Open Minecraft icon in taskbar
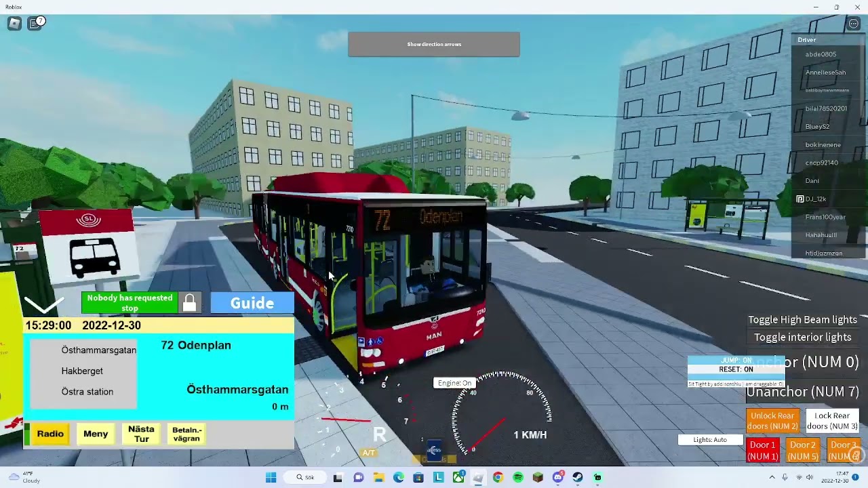Screen dimensions: 868x488 click(538, 477)
